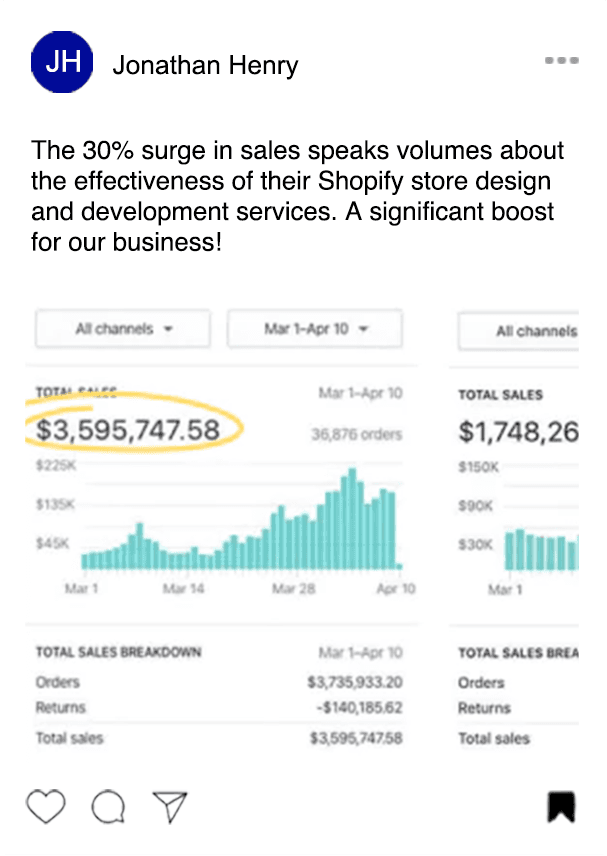Open comments with speech bubble icon
607x856 pixels.
click(x=108, y=805)
